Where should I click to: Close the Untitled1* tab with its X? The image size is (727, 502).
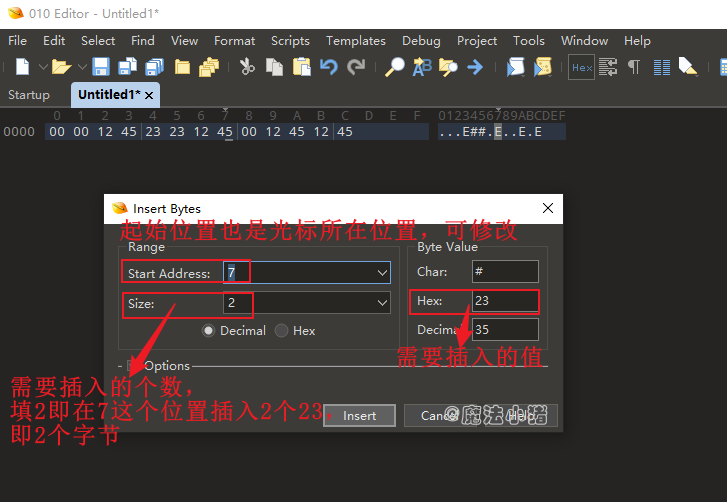click(x=149, y=95)
